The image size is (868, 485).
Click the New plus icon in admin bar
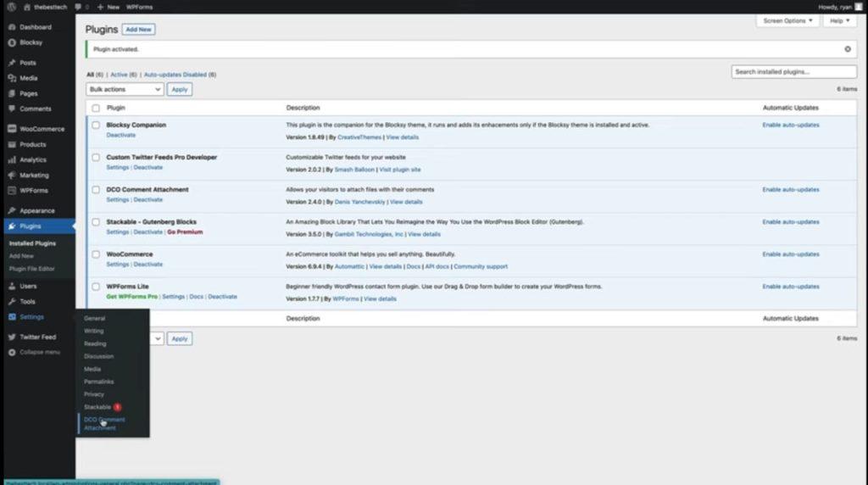[x=100, y=7]
